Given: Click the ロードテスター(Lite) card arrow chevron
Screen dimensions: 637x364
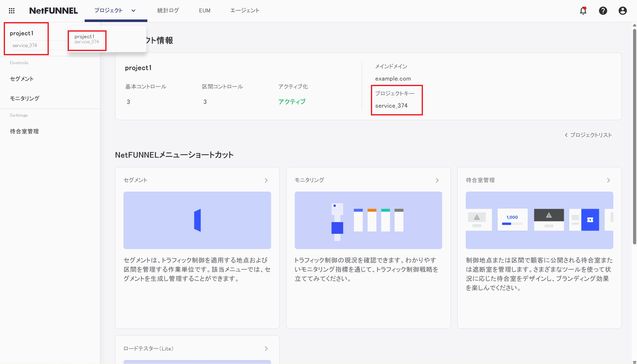Looking at the screenshot, I should pos(266,349).
